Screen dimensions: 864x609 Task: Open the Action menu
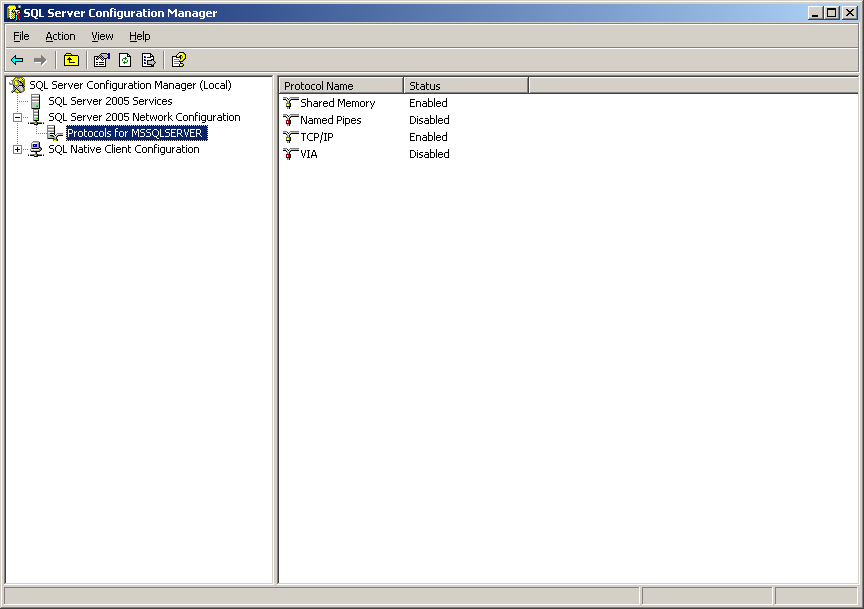60,36
